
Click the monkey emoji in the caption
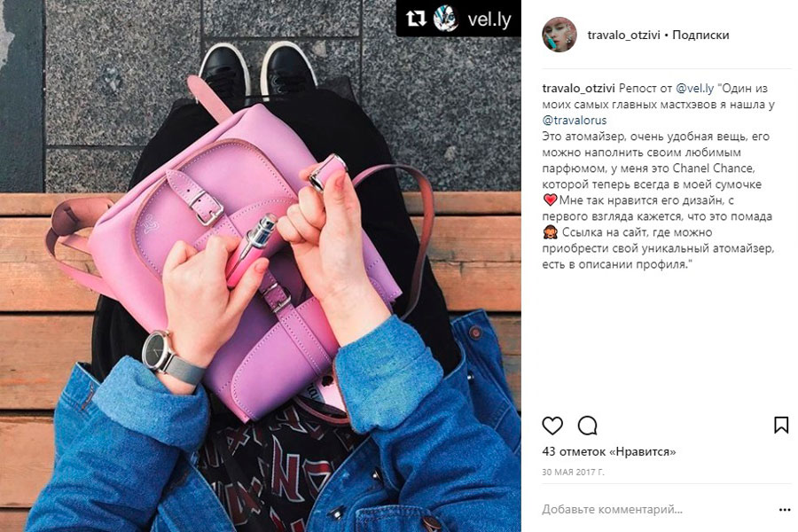[550, 232]
